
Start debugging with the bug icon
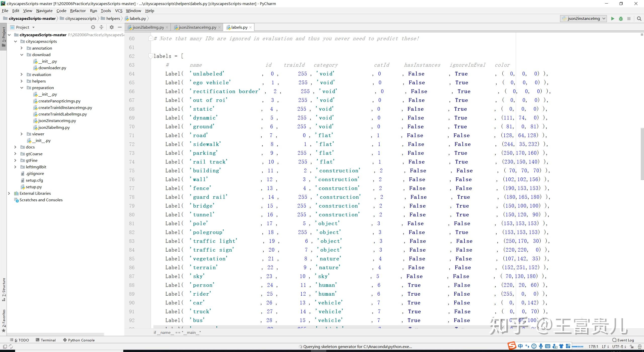click(x=621, y=19)
